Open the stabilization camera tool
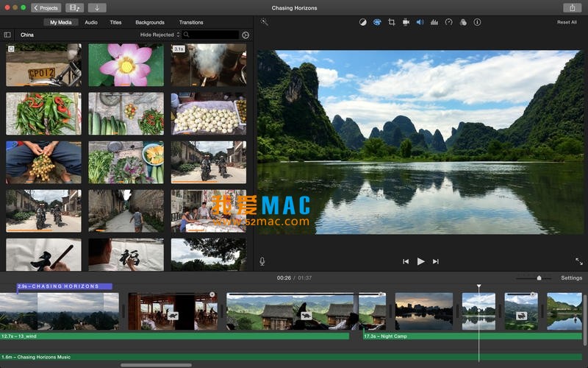Viewport: 588px width, 368px height. coord(406,22)
